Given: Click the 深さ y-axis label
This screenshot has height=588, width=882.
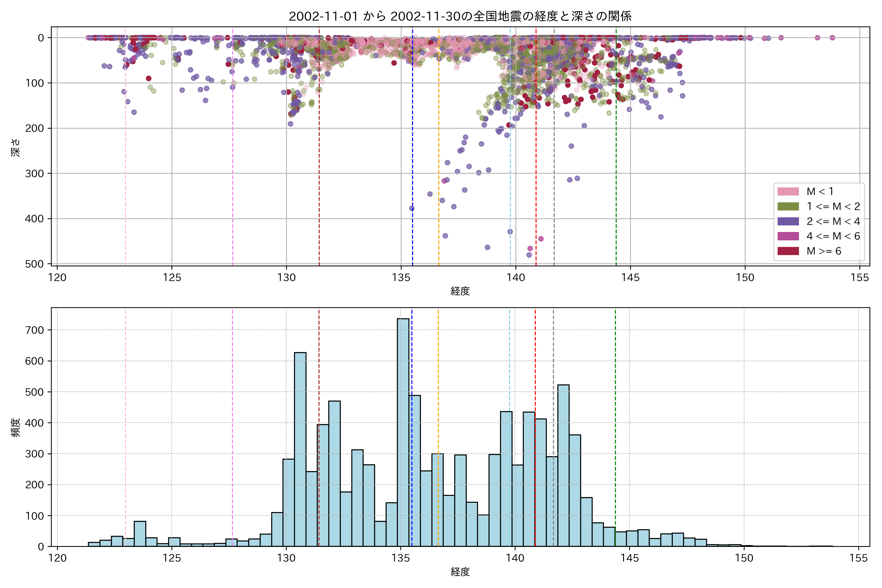Looking at the screenshot, I should pos(15,147).
